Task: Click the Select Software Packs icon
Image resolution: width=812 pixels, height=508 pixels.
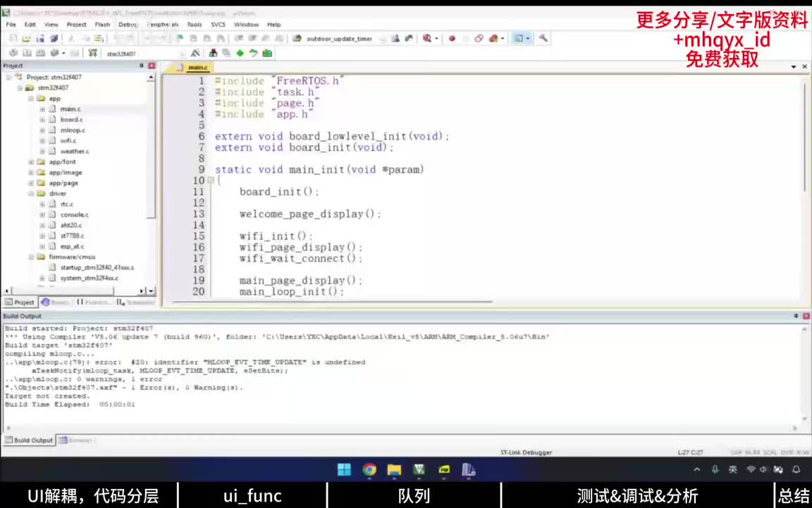Action: click(253, 54)
